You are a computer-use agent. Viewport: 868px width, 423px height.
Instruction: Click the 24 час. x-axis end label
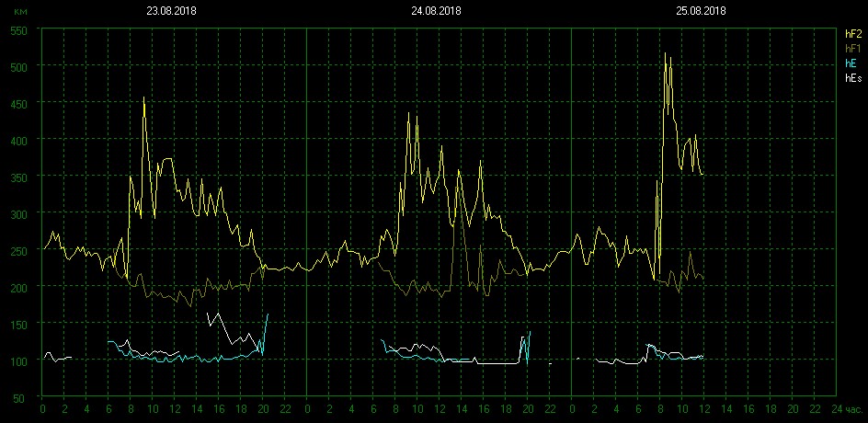(846, 407)
